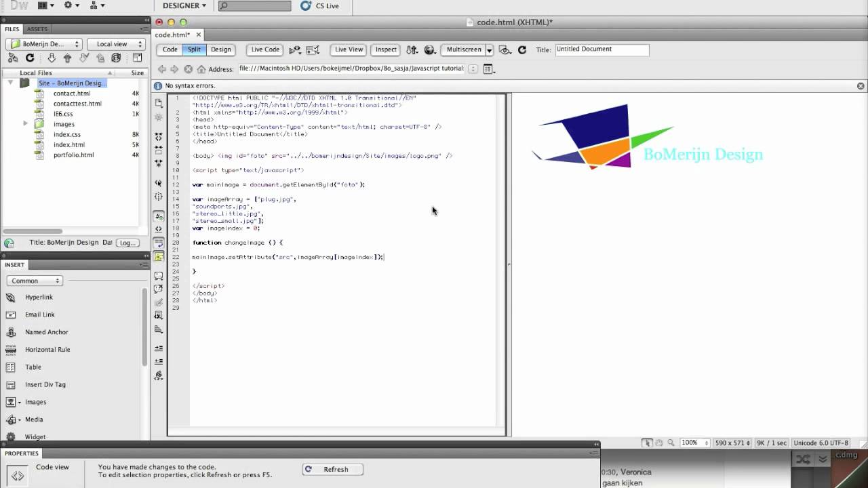Collapse the Site - BoMerijn Design root folder
Image resolution: width=868 pixels, height=488 pixels.
10,83
